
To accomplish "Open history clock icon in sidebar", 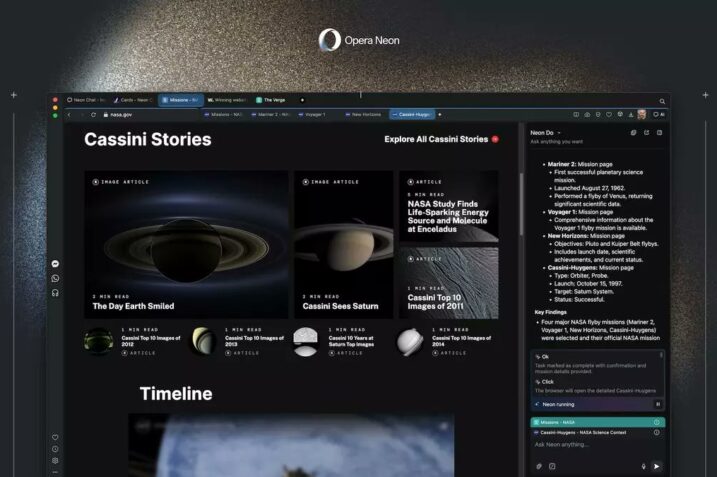I will click(x=55, y=449).
